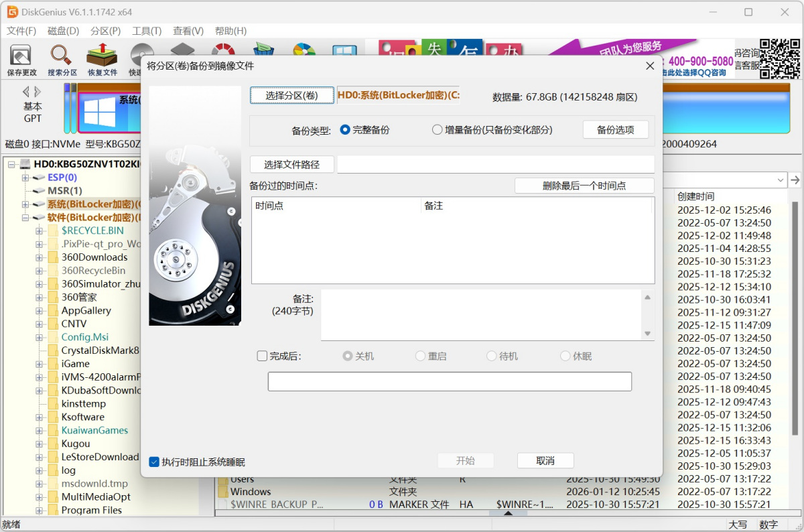804x532 pixels.
Task: Open the 分区(P) menu
Action: point(105,31)
